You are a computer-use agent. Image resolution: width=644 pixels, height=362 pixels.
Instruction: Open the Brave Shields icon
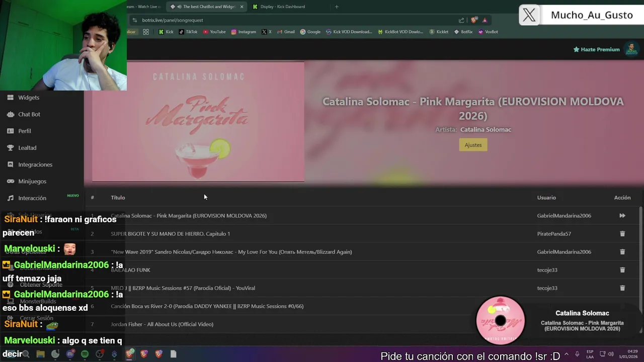point(474,20)
